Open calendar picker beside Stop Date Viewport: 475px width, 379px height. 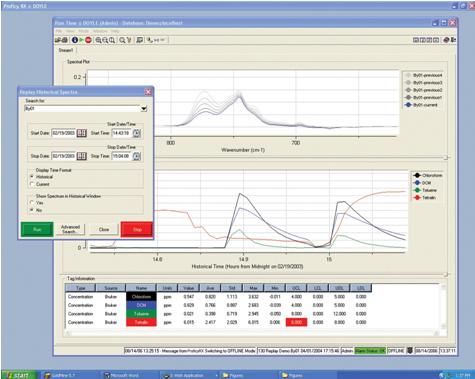pos(81,156)
